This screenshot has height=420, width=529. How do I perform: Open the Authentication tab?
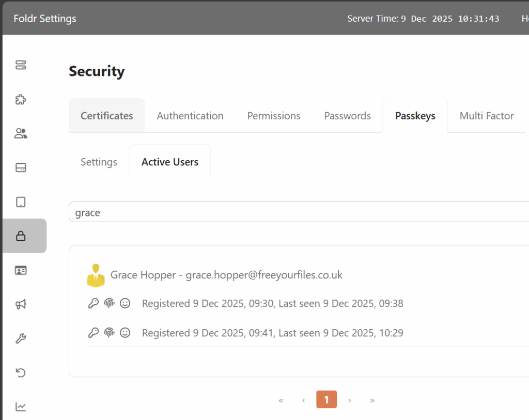coord(190,116)
